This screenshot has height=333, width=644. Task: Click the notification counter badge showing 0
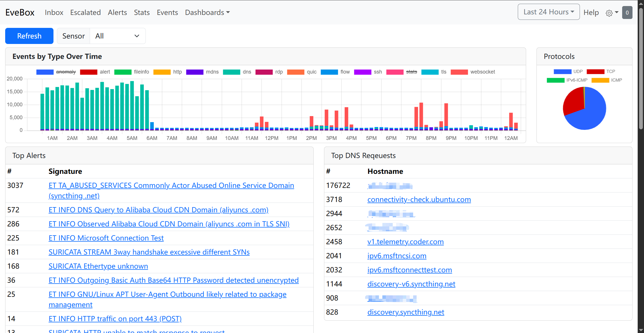627,13
